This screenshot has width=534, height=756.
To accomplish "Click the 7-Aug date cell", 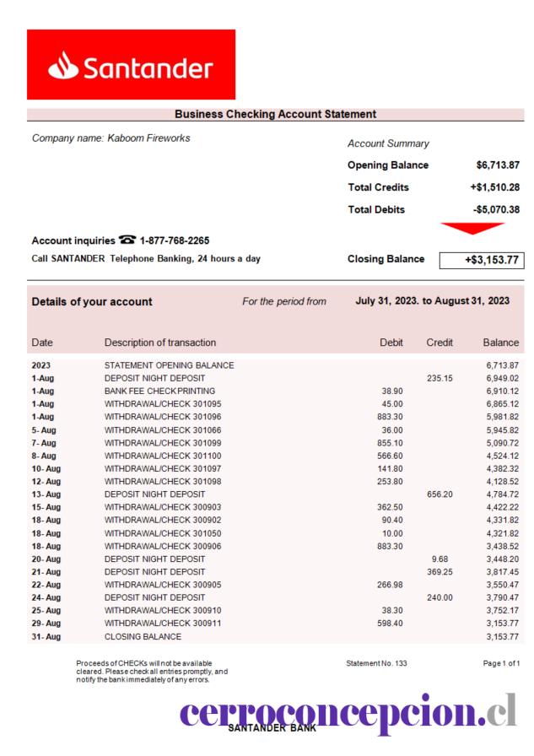I will 44,443.
